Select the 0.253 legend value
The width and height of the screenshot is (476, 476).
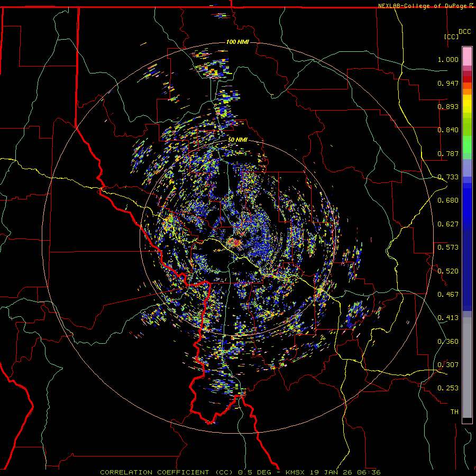click(x=448, y=388)
